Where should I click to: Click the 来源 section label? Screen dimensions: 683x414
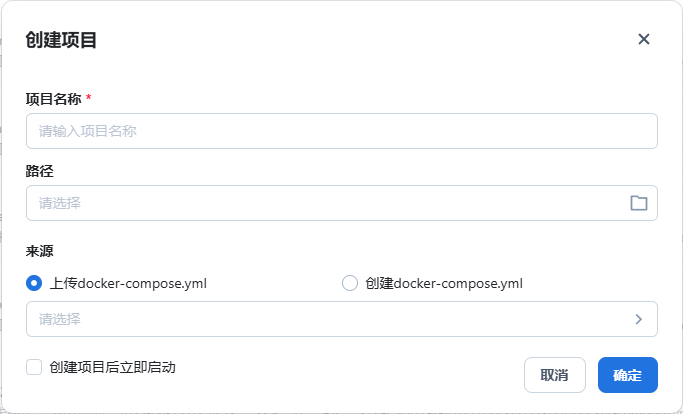[40, 251]
